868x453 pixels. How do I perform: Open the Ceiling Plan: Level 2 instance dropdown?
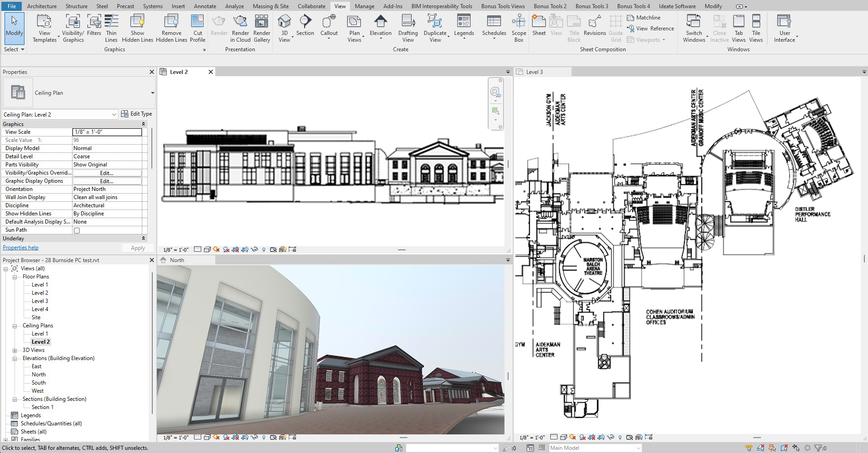coord(114,115)
